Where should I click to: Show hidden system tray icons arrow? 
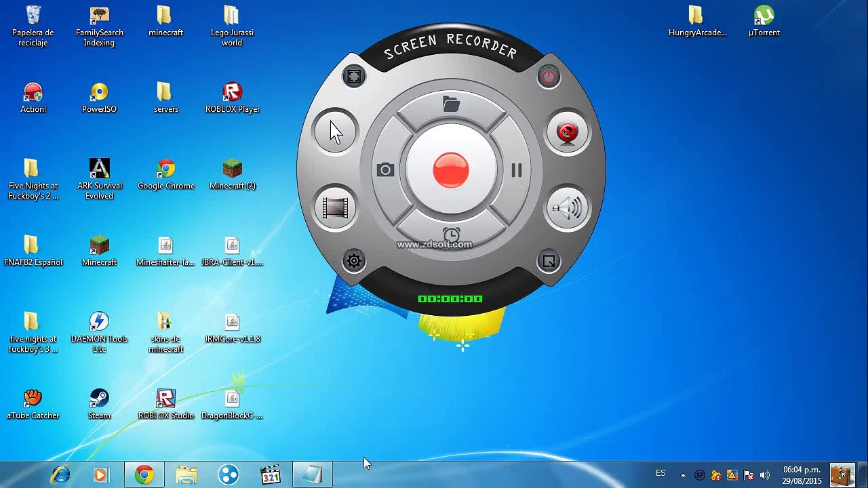683,475
